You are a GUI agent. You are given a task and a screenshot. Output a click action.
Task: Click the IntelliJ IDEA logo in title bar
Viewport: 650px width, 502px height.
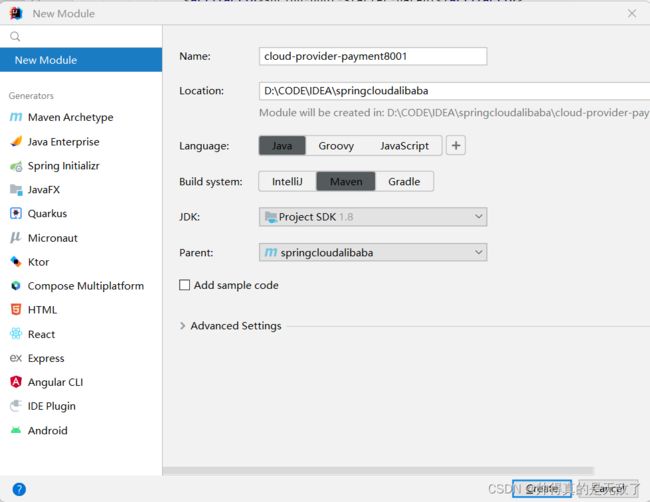pyautogui.click(x=16, y=13)
